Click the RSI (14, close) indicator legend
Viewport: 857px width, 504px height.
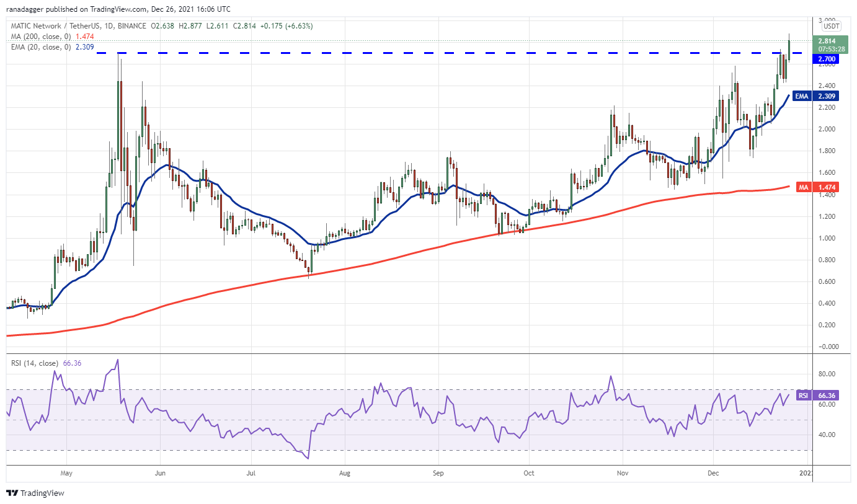pyautogui.click(x=35, y=363)
